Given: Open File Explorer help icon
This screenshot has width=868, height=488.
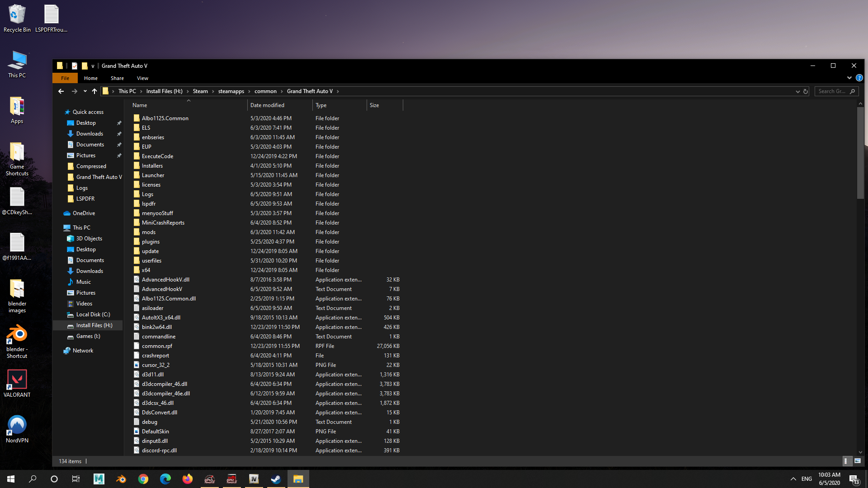Looking at the screenshot, I should coord(859,78).
